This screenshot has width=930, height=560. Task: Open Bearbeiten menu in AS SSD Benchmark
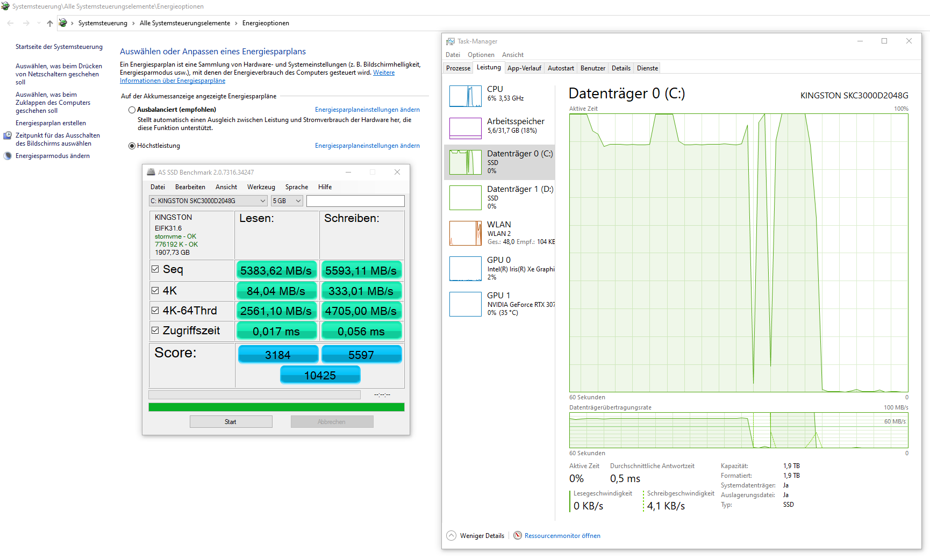[190, 187]
